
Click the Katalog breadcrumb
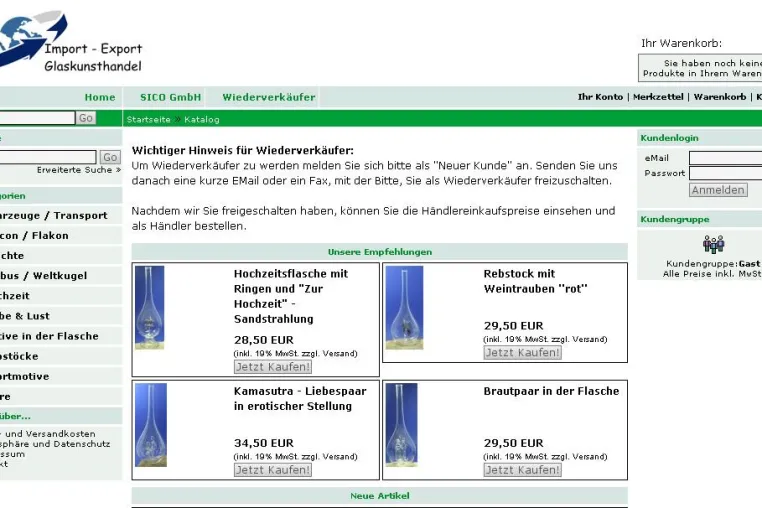click(x=202, y=120)
